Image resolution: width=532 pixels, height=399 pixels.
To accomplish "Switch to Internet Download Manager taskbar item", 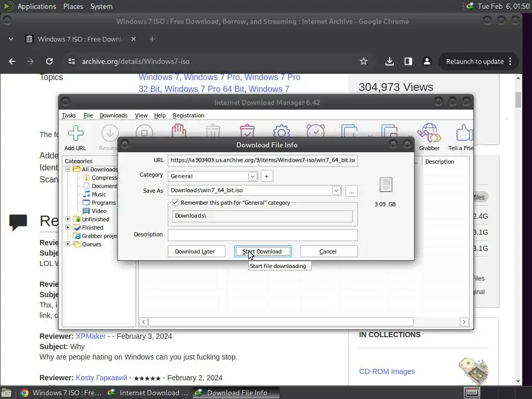I will coord(148,393).
